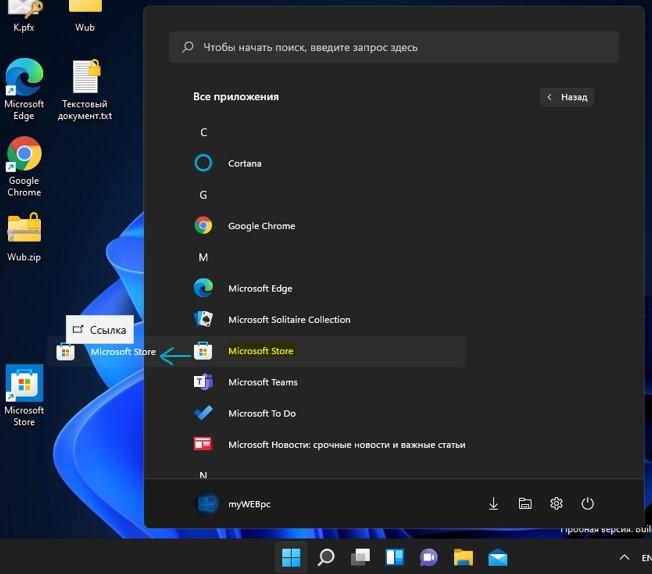
Task: Select the Wub.zip desktop archive
Action: [24, 237]
